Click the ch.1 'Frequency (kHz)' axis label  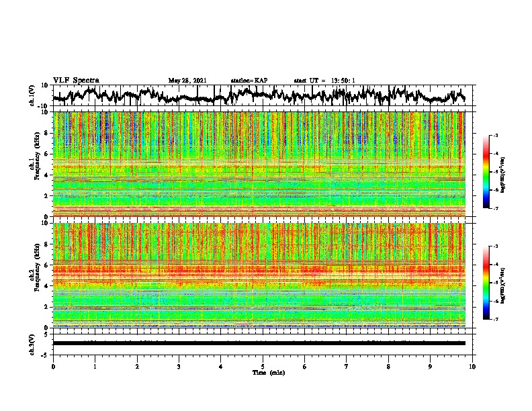point(36,156)
